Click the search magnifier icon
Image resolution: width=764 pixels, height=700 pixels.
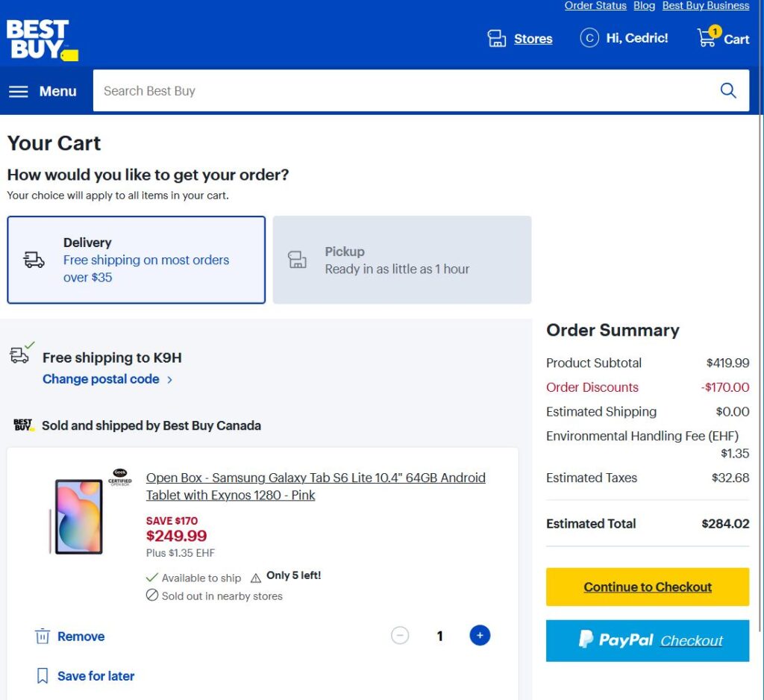click(728, 91)
